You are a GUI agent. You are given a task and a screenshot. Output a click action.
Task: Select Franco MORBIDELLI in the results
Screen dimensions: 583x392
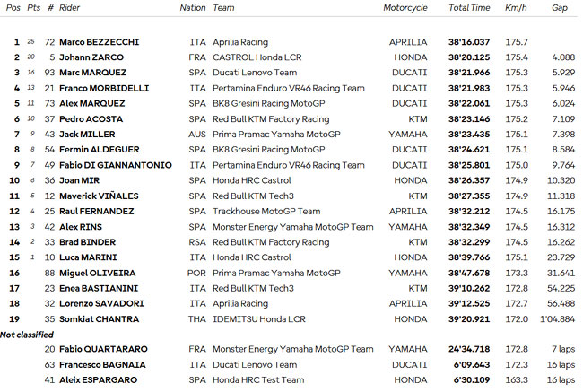(x=104, y=88)
